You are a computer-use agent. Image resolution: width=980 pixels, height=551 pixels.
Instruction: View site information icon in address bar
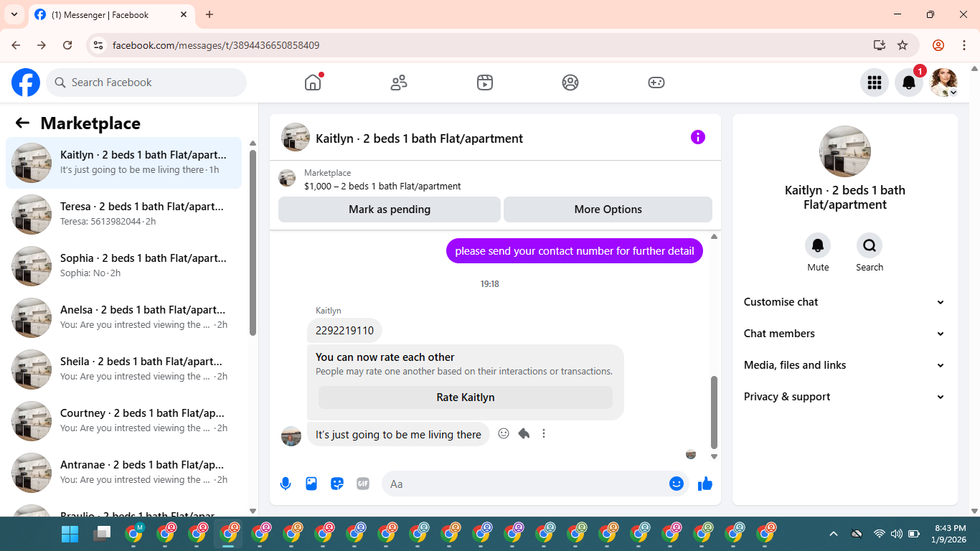tap(99, 45)
